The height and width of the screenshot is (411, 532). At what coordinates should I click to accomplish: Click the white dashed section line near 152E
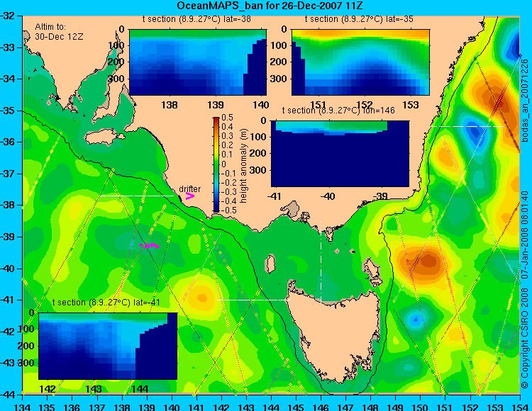(467, 126)
